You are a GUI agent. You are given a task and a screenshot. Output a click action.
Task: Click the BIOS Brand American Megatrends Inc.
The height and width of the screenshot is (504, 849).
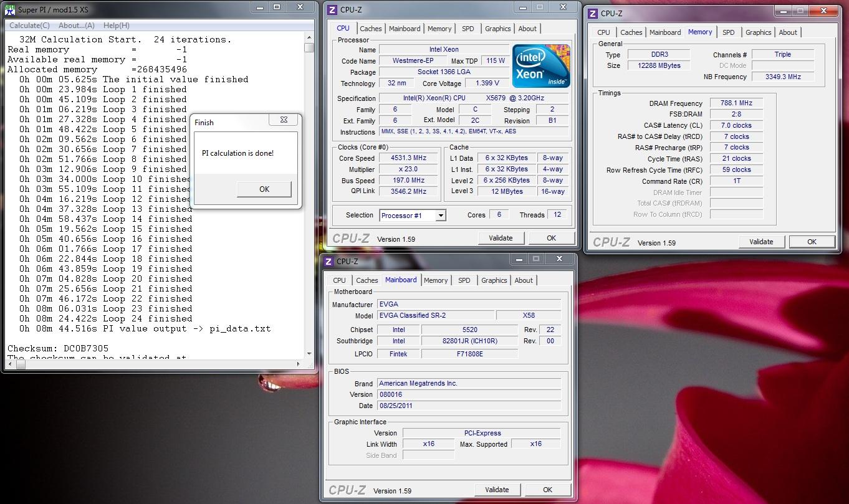(x=469, y=383)
